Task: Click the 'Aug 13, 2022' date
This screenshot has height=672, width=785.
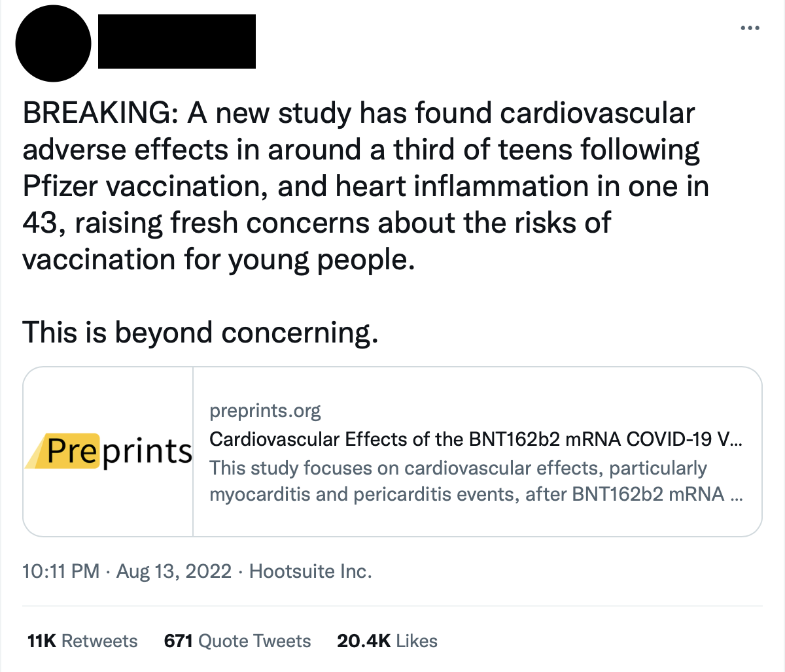Action: click(174, 571)
